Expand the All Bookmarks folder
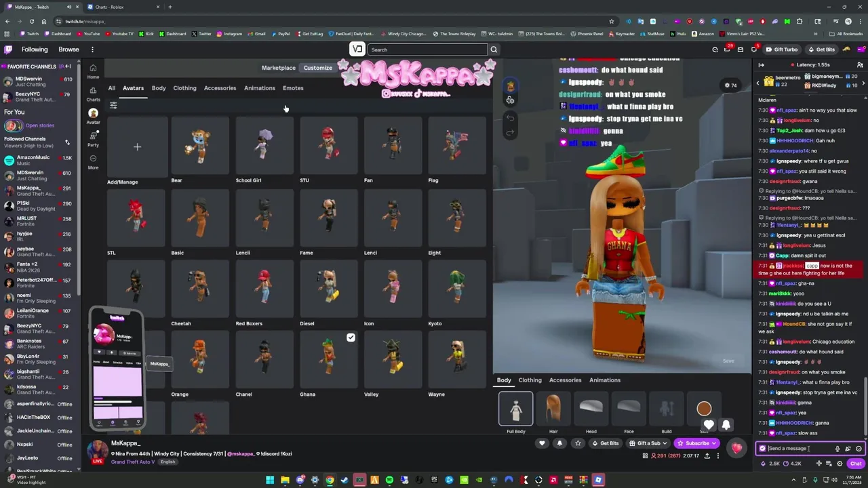This screenshot has width=868, height=488. 846,34
